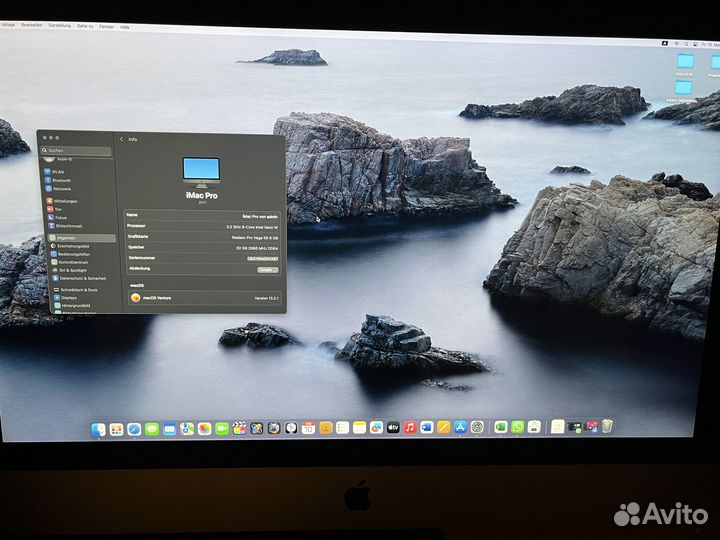Click the Name row value
The width and height of the screenshot is (720, 540).
[x=260, y=216]
